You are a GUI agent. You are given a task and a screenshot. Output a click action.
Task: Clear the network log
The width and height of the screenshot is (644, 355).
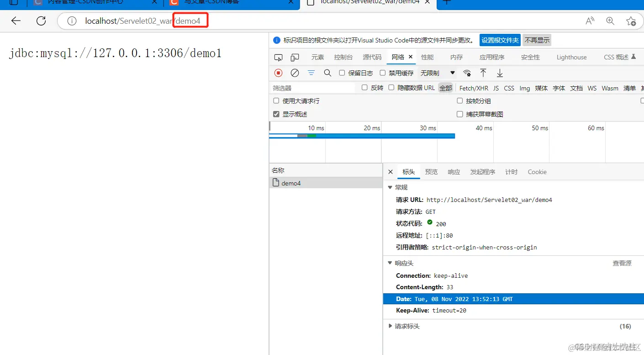(295, 73)
